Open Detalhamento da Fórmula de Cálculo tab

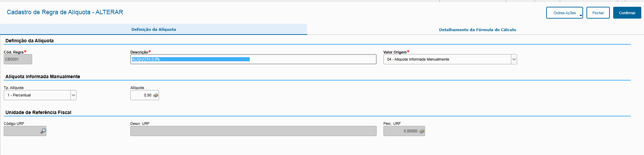(477, 30)
